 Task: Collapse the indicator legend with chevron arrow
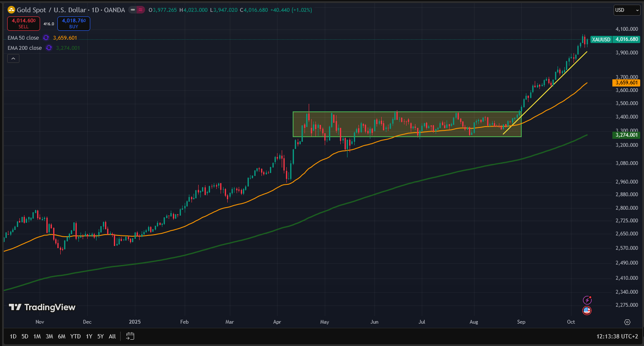click(13, 59)
